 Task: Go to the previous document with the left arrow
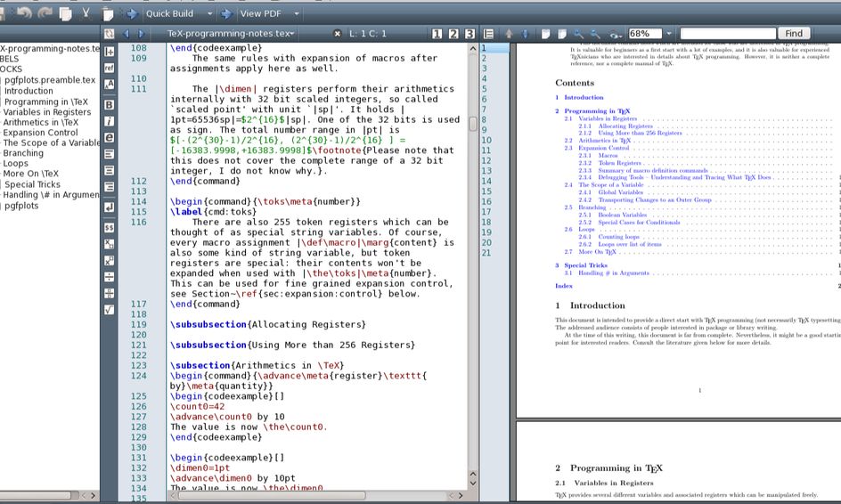[x=127, y=33]
